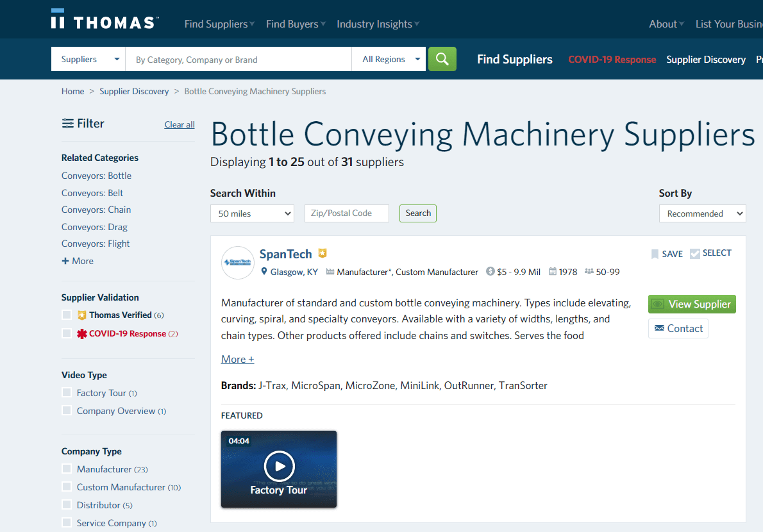The width and height of the screenshot is (763, 532).
Task: Expand the Industry Insights menu
Action: click(x=378, y=24)
